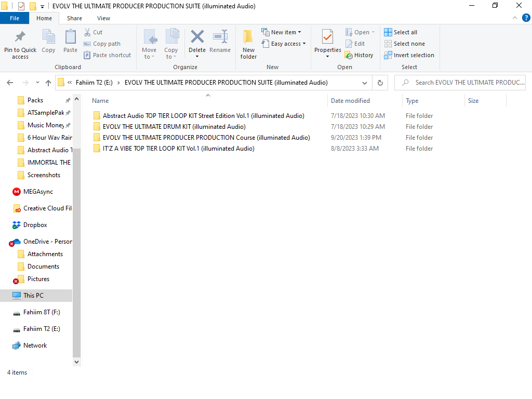
Task: Open the Move to menu
Action: (149, 44)
